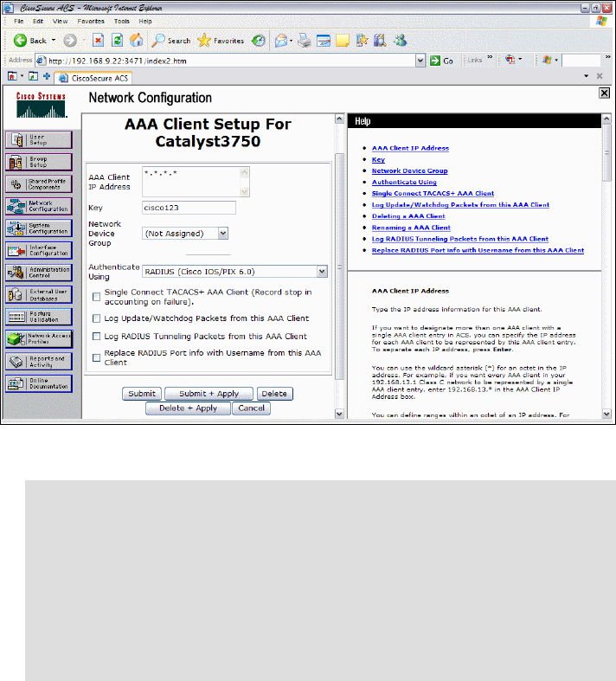616x681 pixels.
Task: Click the Submit button
Action: (x=142, y=394)
